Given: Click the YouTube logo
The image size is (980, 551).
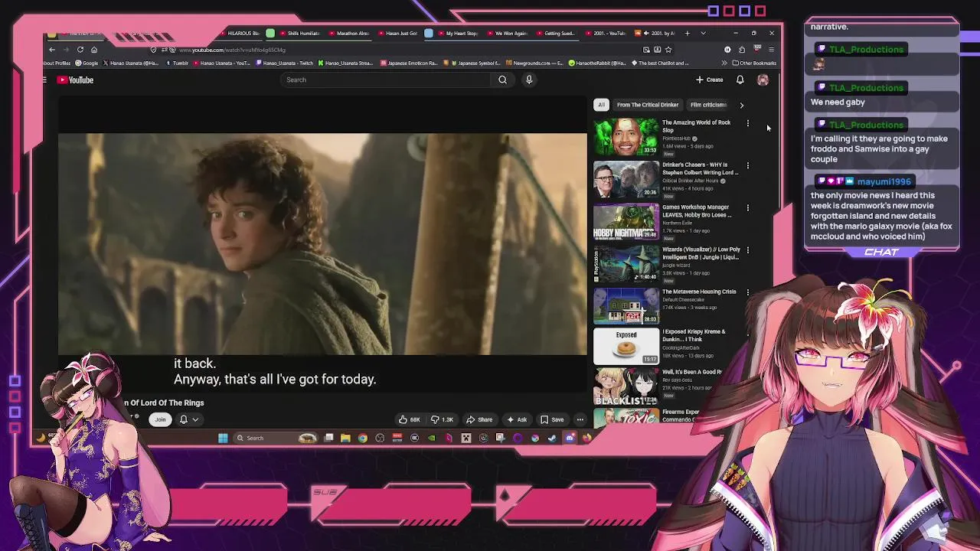Looking at the screenshot, I should click(x=76, y=80).
